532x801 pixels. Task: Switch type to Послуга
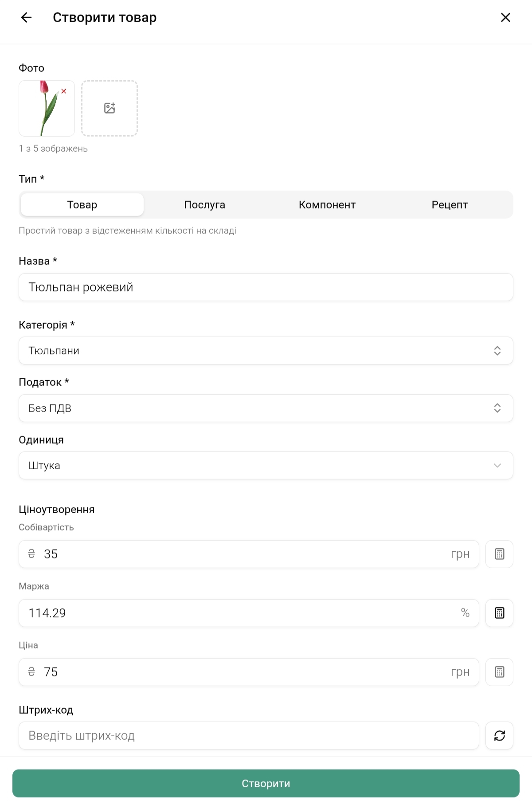[x=204, y=204]
